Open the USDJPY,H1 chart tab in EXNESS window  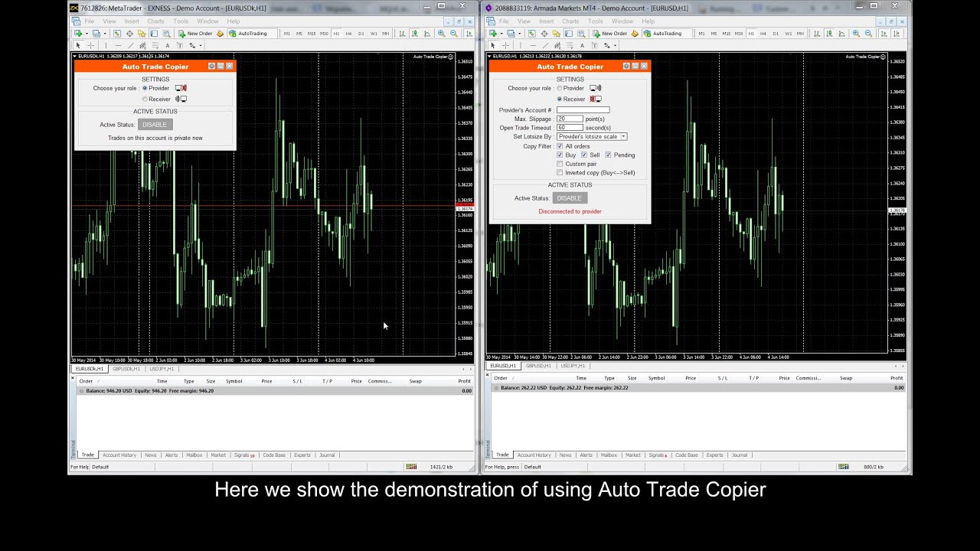160,369
